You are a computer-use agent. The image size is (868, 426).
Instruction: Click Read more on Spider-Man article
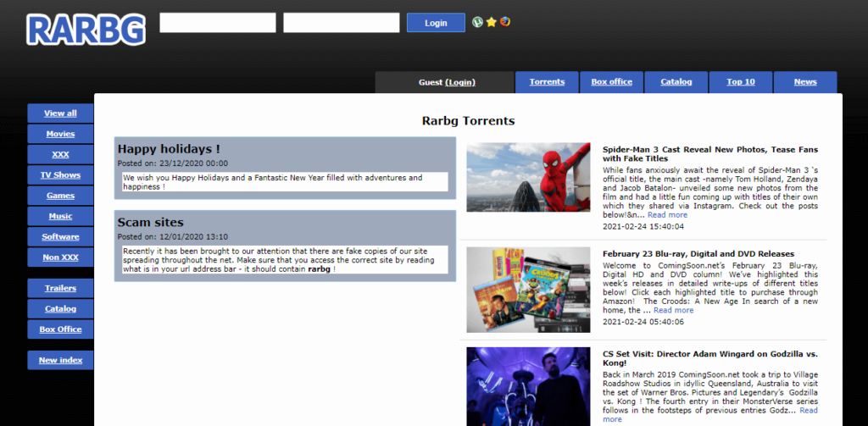(668, 214)
